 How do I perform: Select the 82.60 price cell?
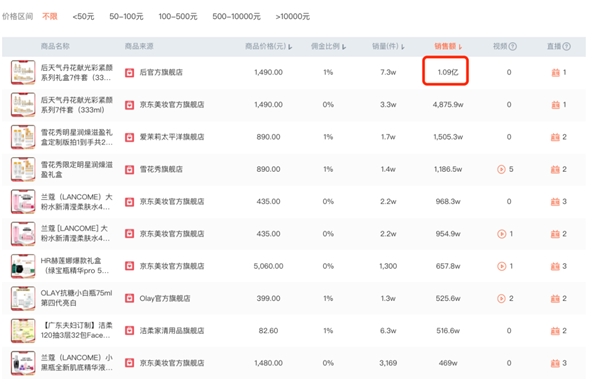pyautogui.click(x=269, y=331)
